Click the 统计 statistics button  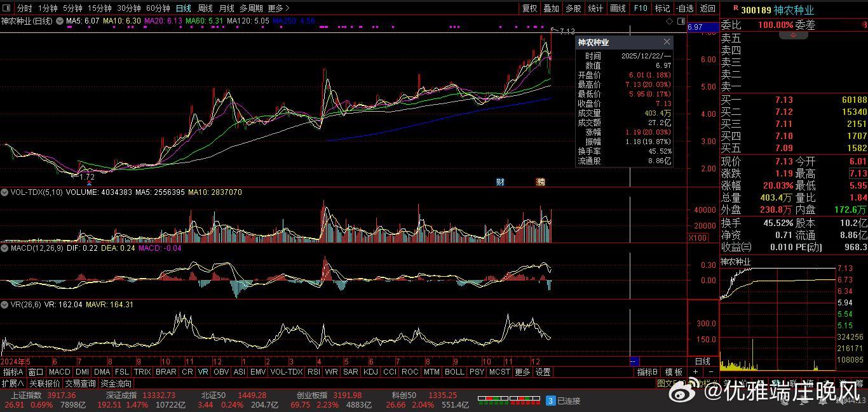tap(595, 8)
